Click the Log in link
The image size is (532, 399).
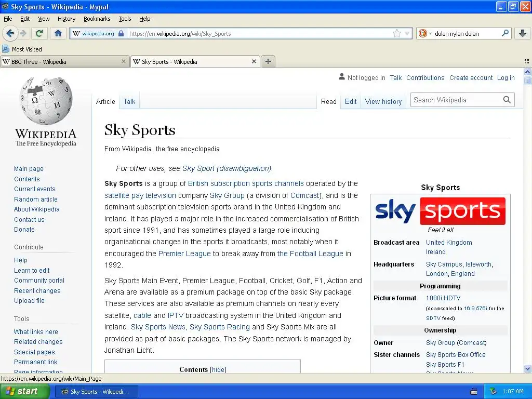tap(506, 78)
